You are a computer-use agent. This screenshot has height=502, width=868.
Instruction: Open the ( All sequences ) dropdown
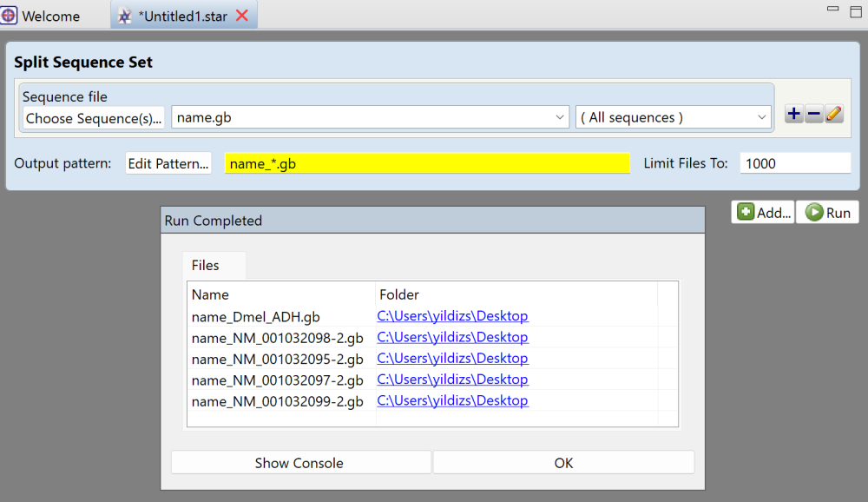tap(761, 117)
